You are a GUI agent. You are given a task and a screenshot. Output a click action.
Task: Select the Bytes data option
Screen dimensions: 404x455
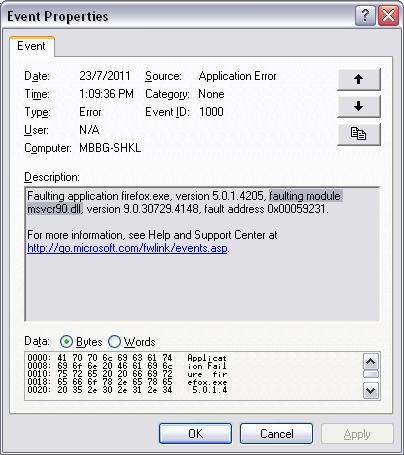click(x=81, y=342)
